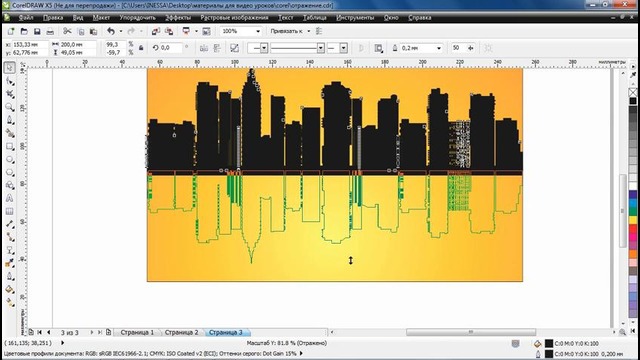This screenshot has height=360, width=640.
Task: Select the Ellipse tool
Action: click(x=10, y=160)
